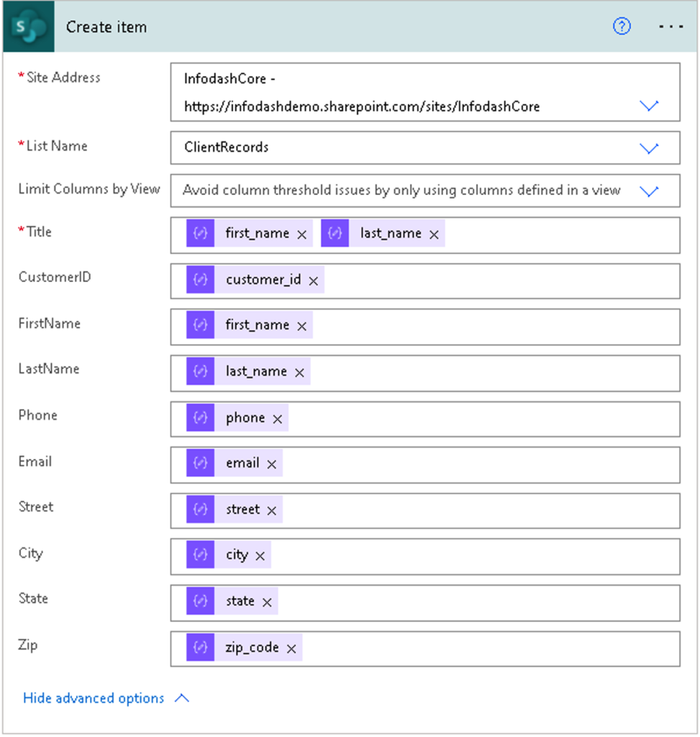Remove first_name token from FirstName field

pos(301,326)
